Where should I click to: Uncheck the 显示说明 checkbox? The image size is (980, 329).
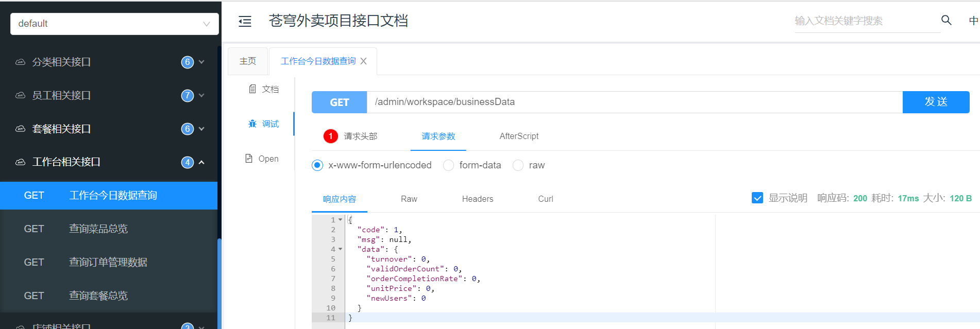click(x=757, y=198)
